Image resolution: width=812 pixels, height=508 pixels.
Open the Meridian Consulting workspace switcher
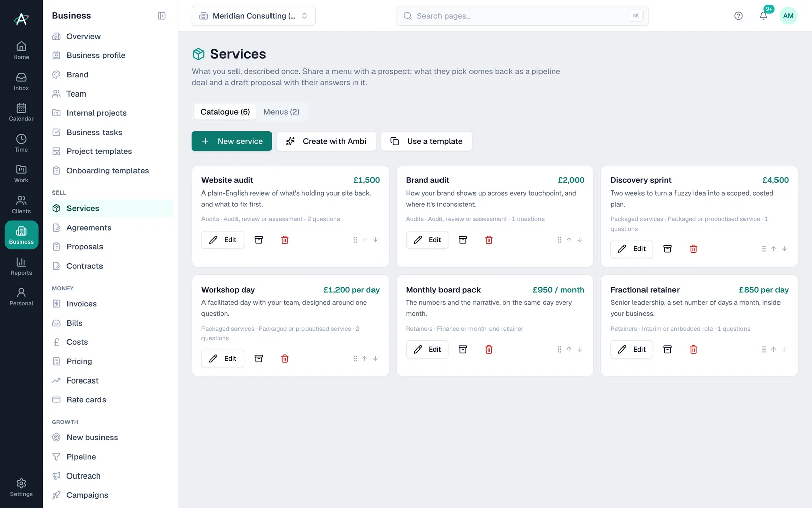(254, 16)
